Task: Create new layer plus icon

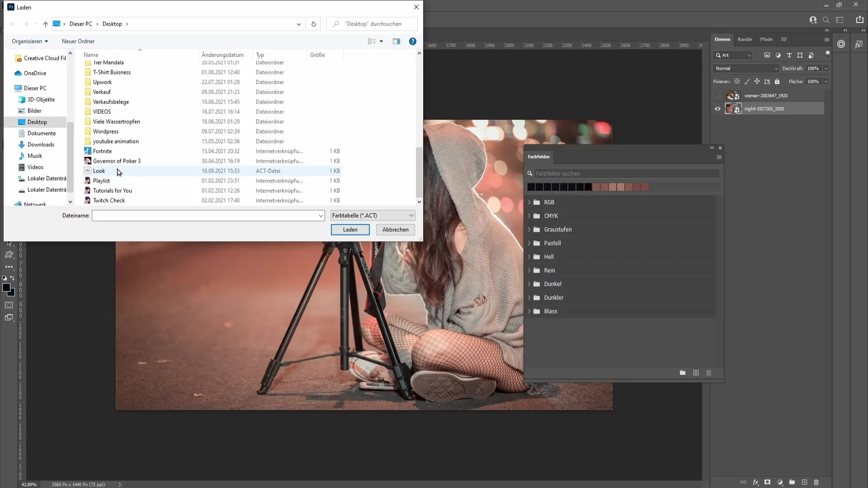Action: tap(804, 482)
